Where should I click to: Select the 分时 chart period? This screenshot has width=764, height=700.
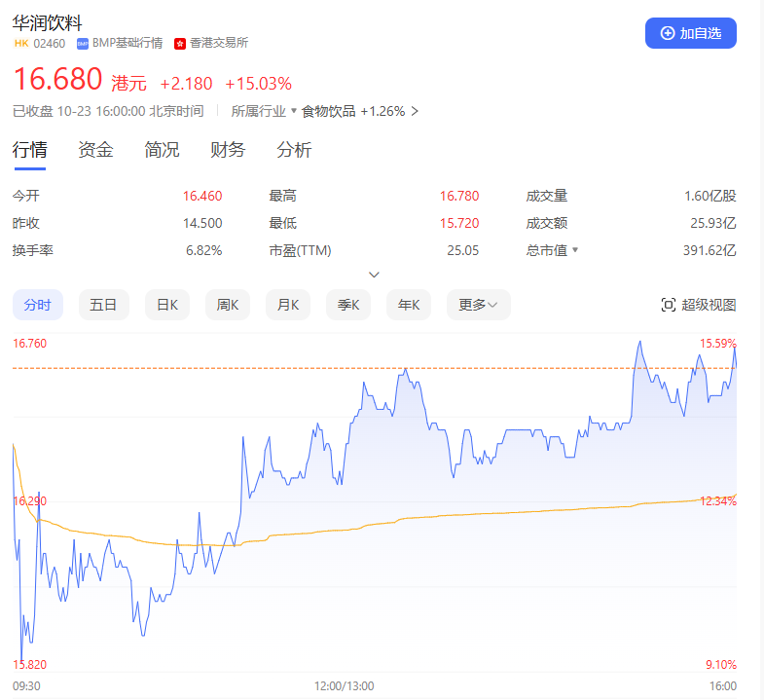[x=38, y=305]
